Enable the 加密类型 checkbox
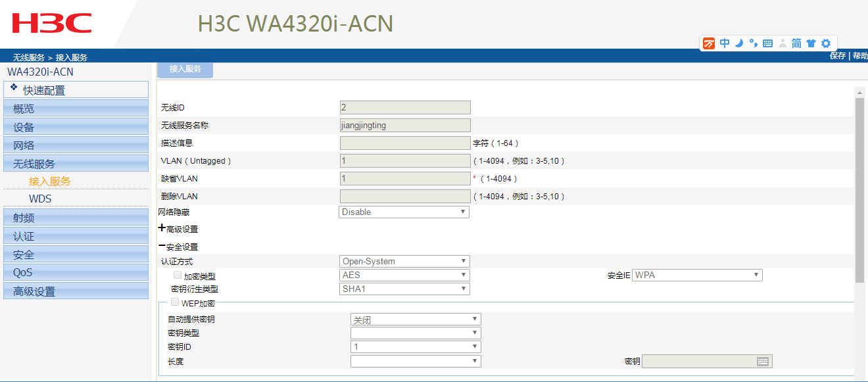The image size is (868, 382). pos(178,275)
